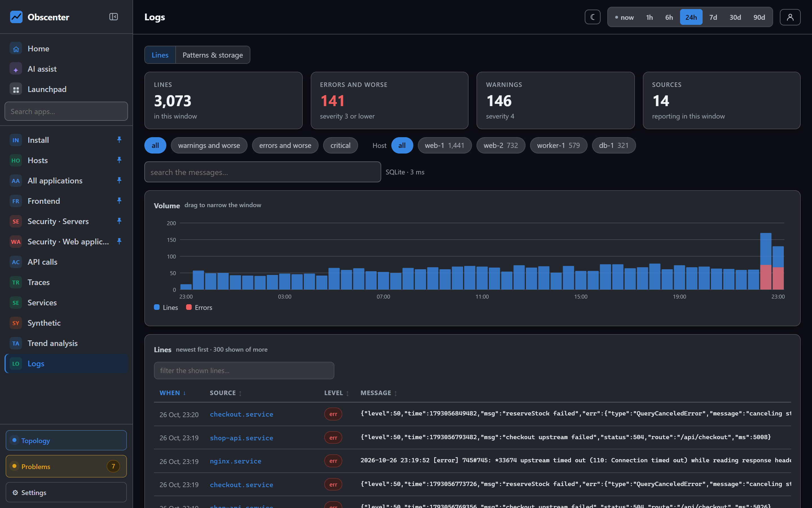
Task: Open API calls in the sidebar
Action: [x=66, y=262]
